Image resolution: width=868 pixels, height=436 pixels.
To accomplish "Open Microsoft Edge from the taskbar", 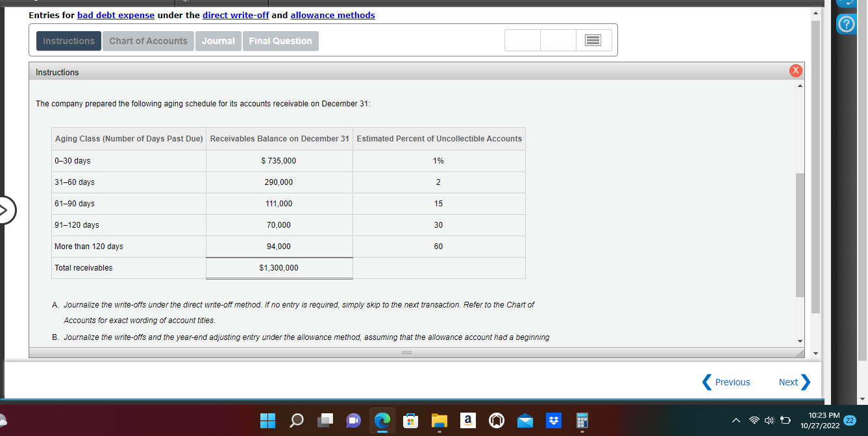I will coord(382,420).
